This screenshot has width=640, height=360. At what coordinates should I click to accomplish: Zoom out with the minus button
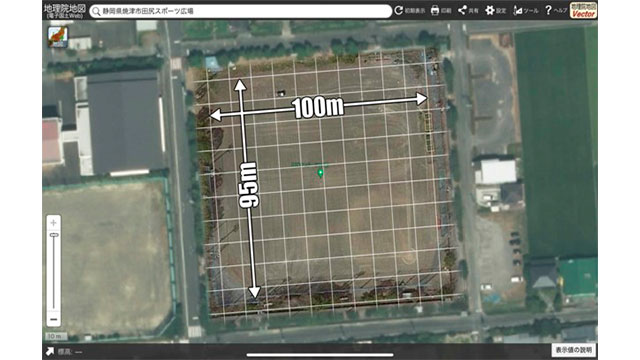click(x=53, y=319)
